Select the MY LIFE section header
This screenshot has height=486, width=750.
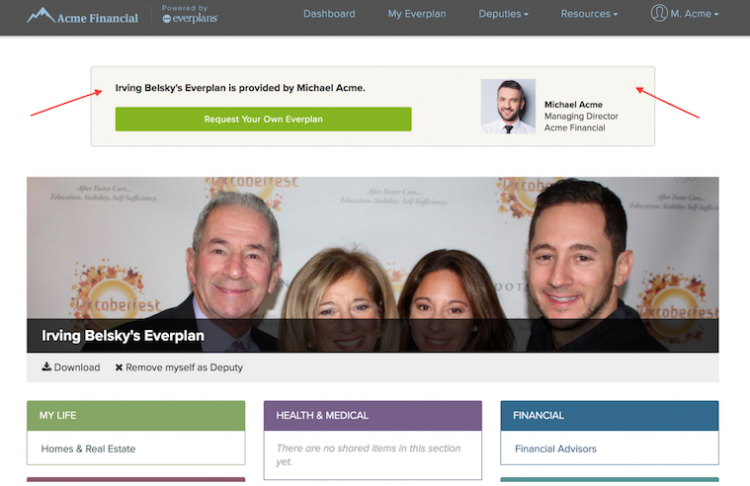(x=136, y=416)
